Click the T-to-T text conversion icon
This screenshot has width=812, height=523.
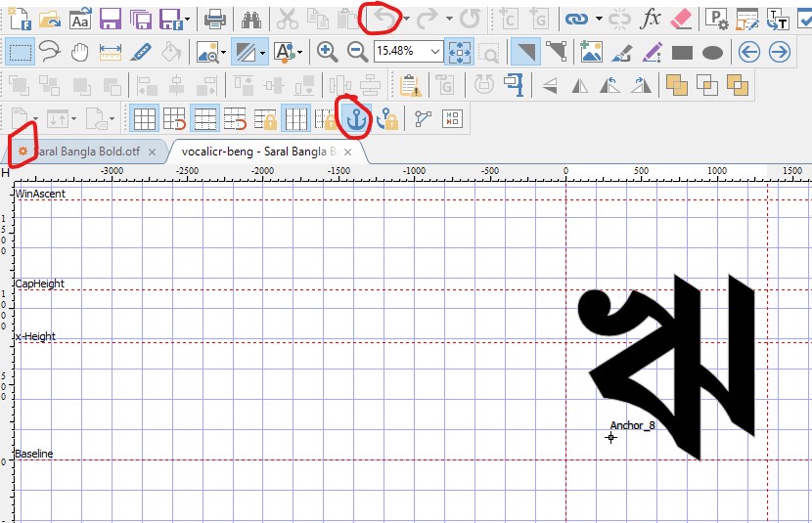pyautogui.click(x=778, y=20)
